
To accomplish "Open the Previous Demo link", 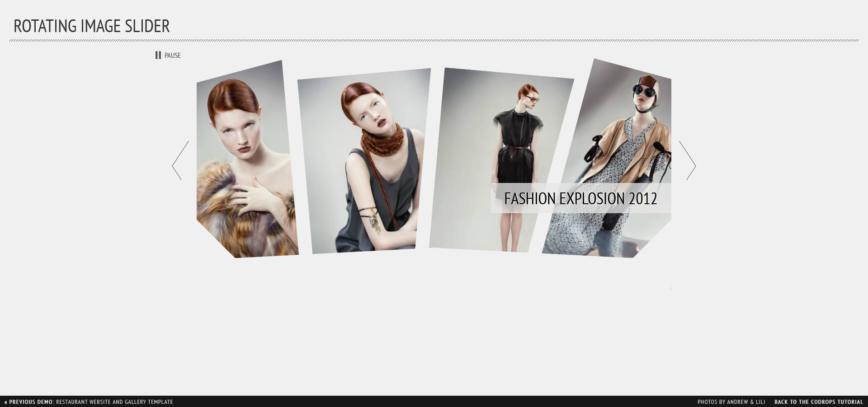I will (x=30, y=402).
